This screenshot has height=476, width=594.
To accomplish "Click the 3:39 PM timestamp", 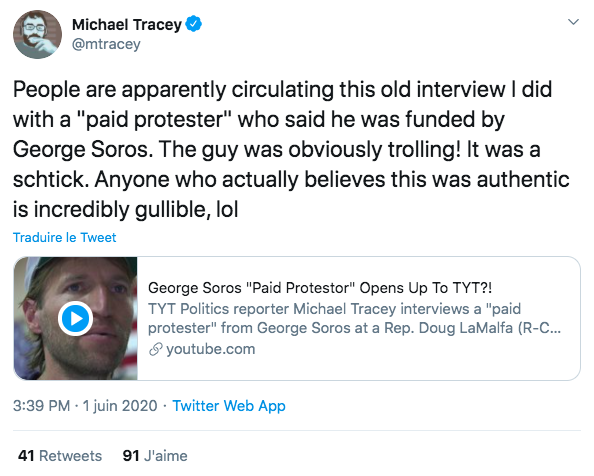I will tap(42, 406).
